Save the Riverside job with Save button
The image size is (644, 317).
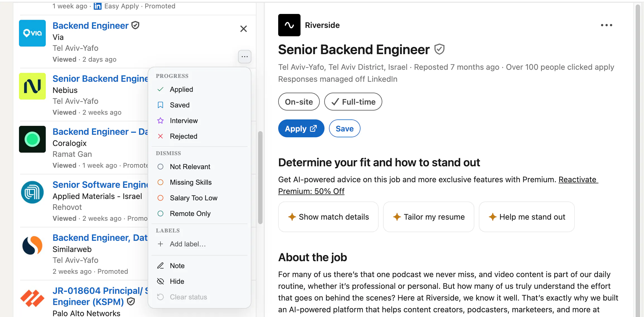pyautogui.click(x=345, y=129)
